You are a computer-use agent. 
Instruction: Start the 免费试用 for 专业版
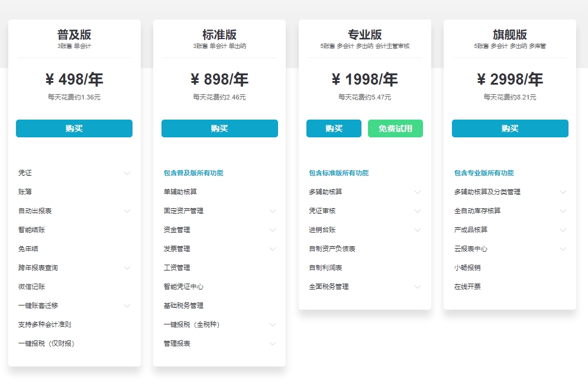tap(395, 128)
